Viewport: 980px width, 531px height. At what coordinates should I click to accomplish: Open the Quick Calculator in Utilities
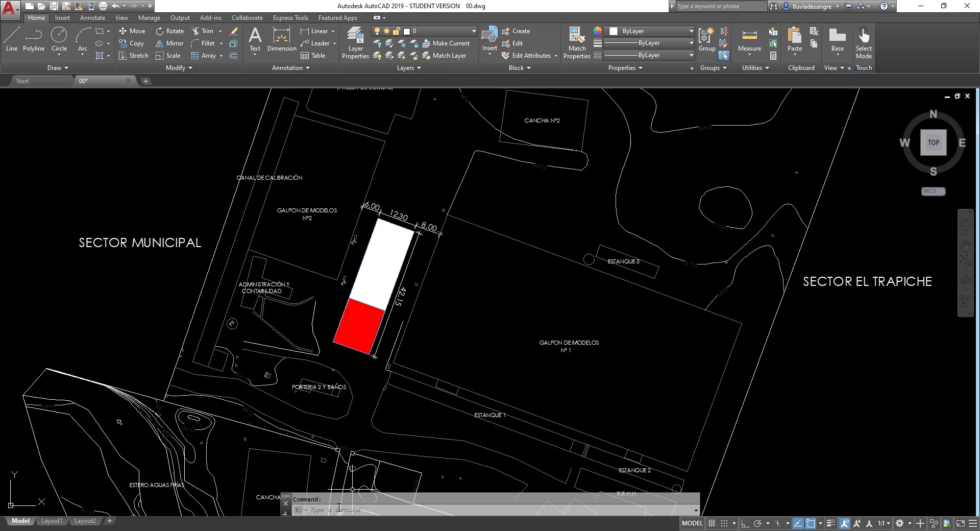(x=773, y=56)
